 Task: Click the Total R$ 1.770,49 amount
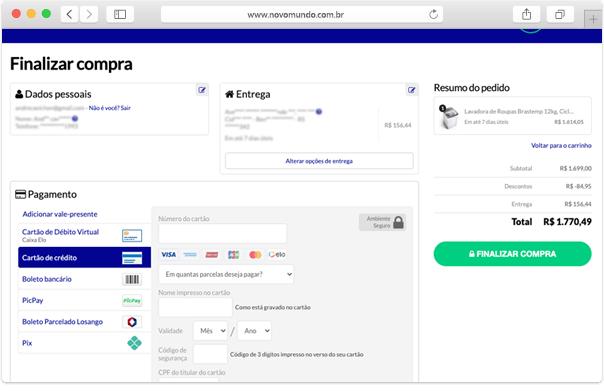click(567, 222)
